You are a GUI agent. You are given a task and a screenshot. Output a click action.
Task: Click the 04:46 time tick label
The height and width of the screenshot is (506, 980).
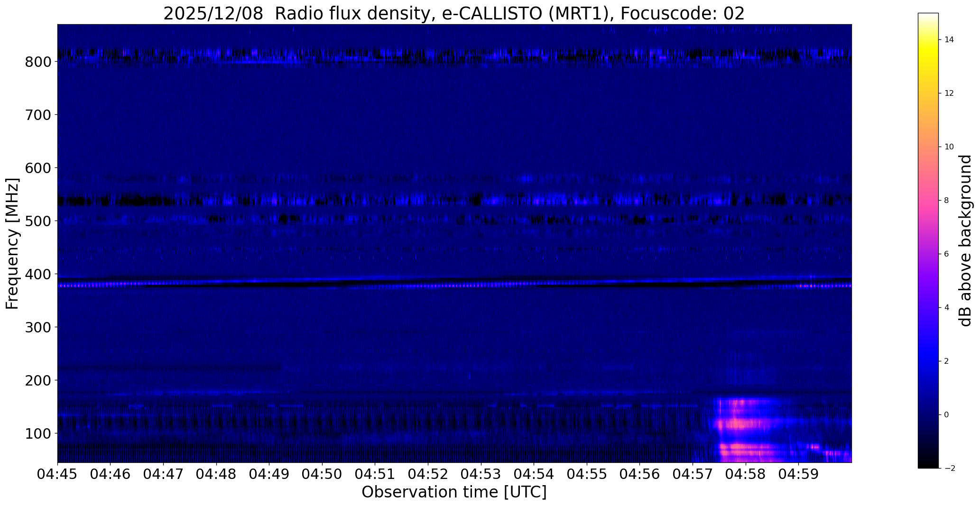pos(111,474)
